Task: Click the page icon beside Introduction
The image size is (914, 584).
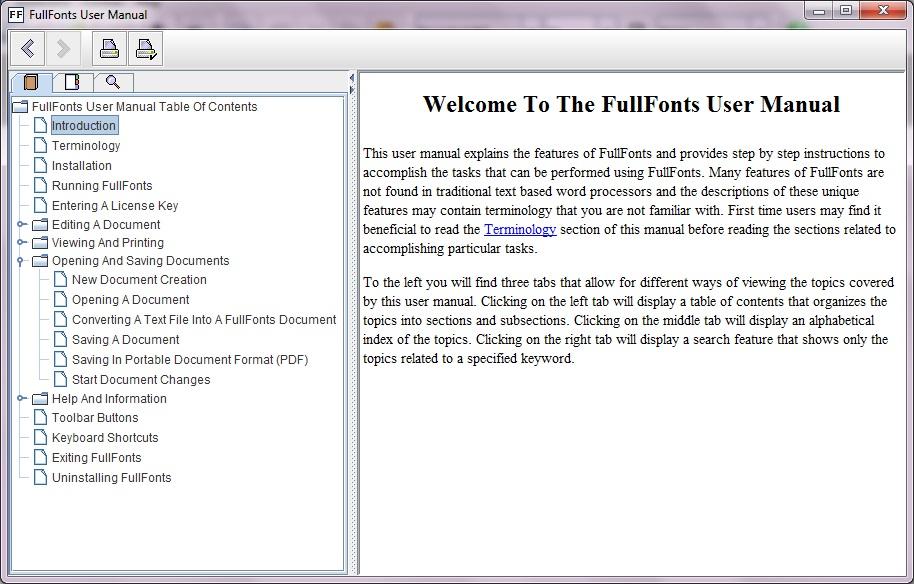Action: click(x=40, y=125)
